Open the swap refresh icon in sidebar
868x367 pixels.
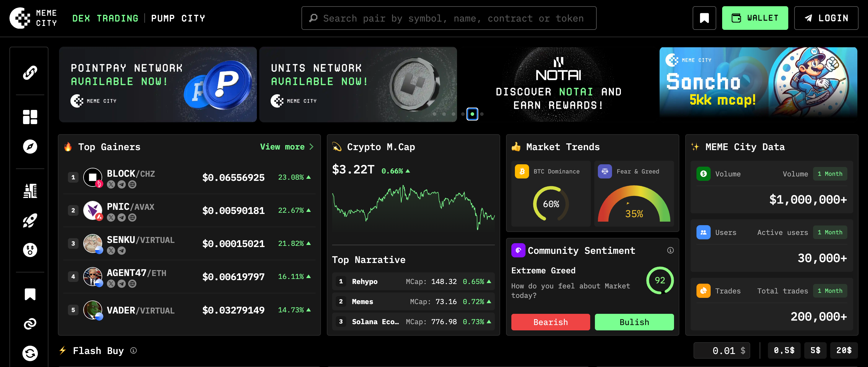[30, 353]
